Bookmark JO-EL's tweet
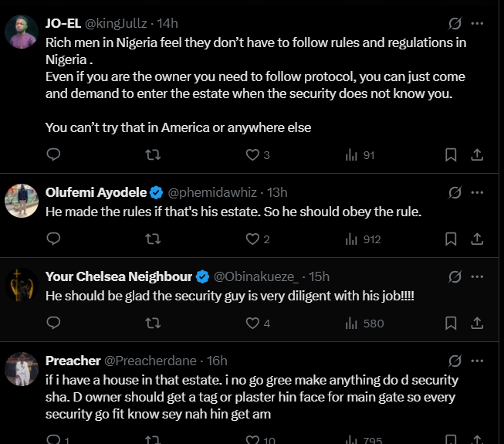 click(x=451, y=155)
